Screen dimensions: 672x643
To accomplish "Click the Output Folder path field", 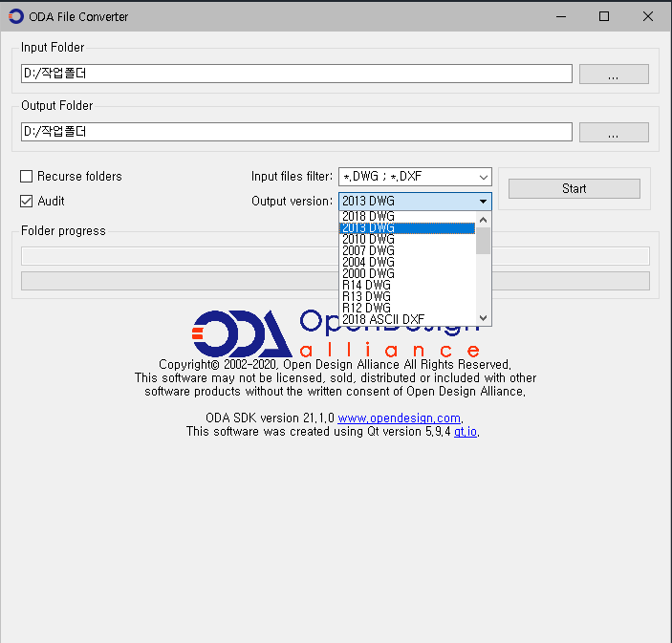I will click(296, 132).
